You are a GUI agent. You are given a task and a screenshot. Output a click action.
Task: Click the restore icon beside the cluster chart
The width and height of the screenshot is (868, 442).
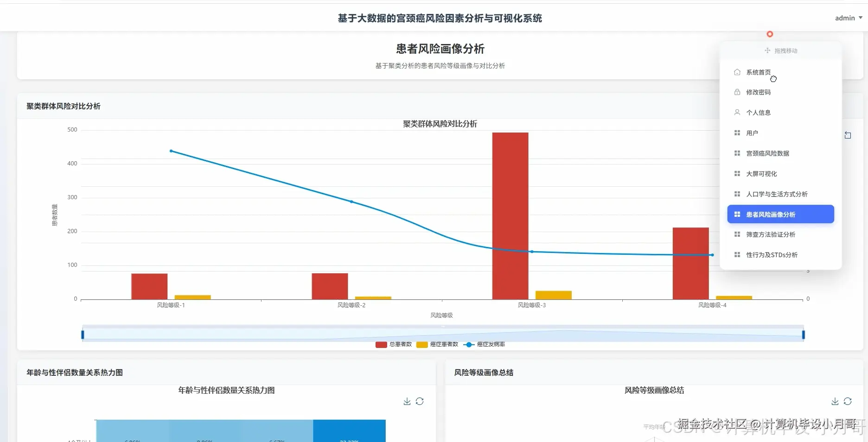[848, 135]
